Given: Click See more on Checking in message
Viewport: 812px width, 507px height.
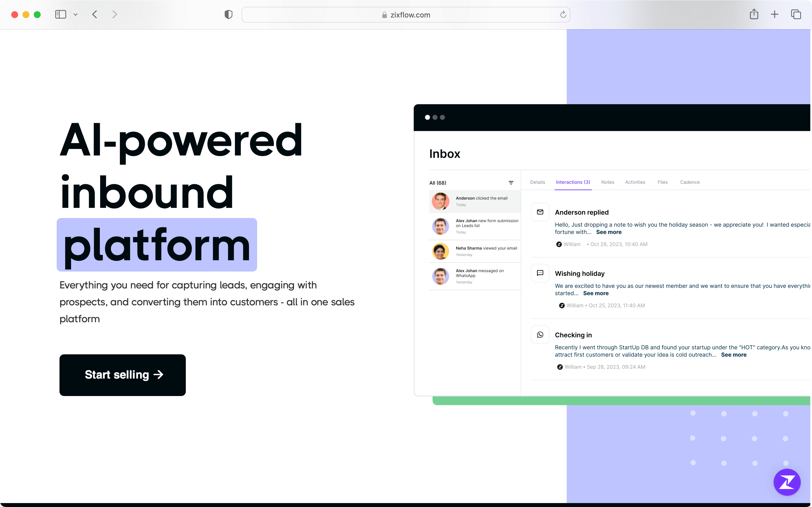Looking at the screenshot, I should 734,355.
